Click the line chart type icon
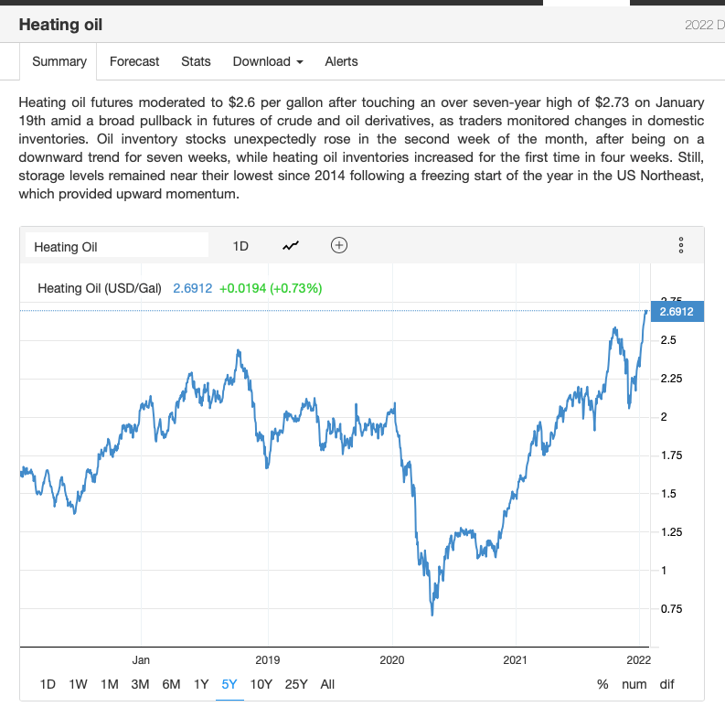This screenshot has height=728, width=725. [291, 245]
